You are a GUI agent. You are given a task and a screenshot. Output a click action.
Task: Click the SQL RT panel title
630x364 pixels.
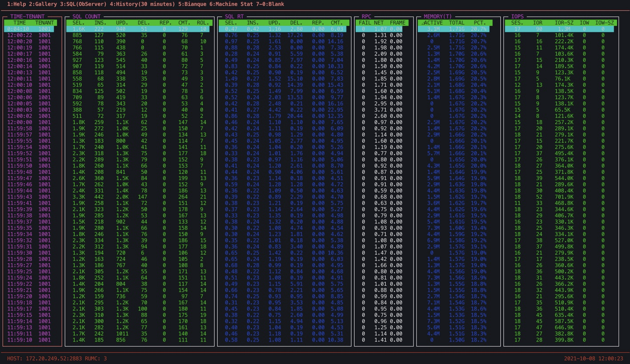click(235, 16)
